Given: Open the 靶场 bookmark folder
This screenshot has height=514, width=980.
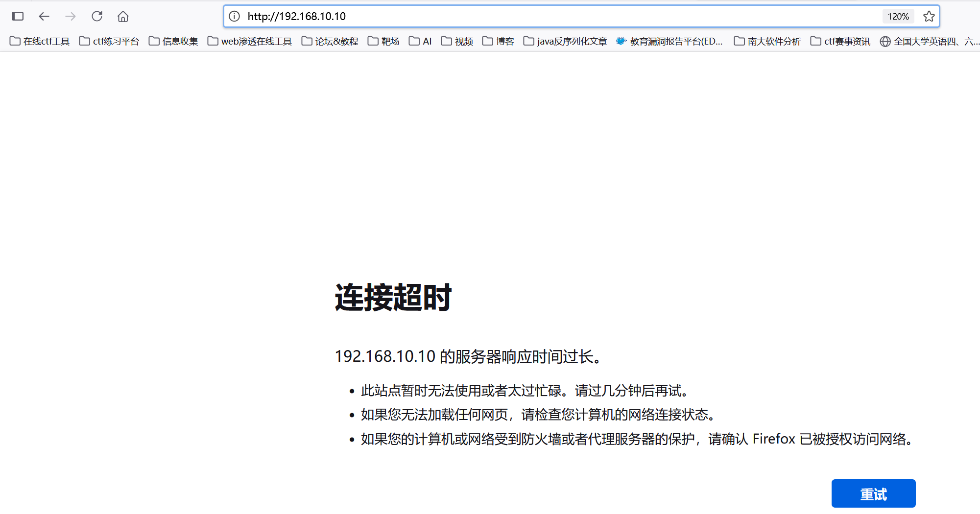Looking at the screenshot, I should 383,41.
